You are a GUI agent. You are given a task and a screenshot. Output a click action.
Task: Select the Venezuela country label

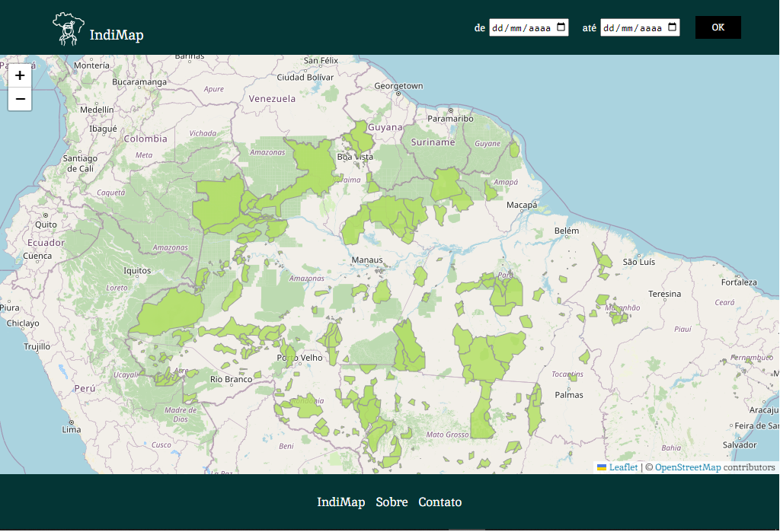(272, 98)
